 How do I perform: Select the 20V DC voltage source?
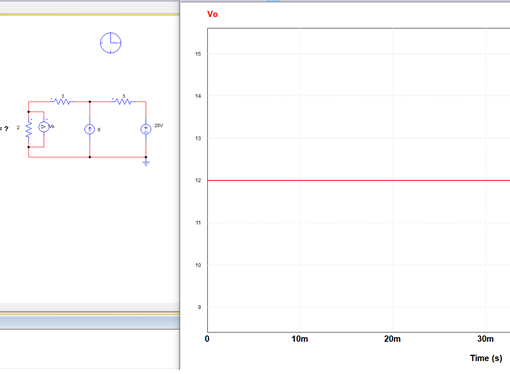click(x=146, y=129)
